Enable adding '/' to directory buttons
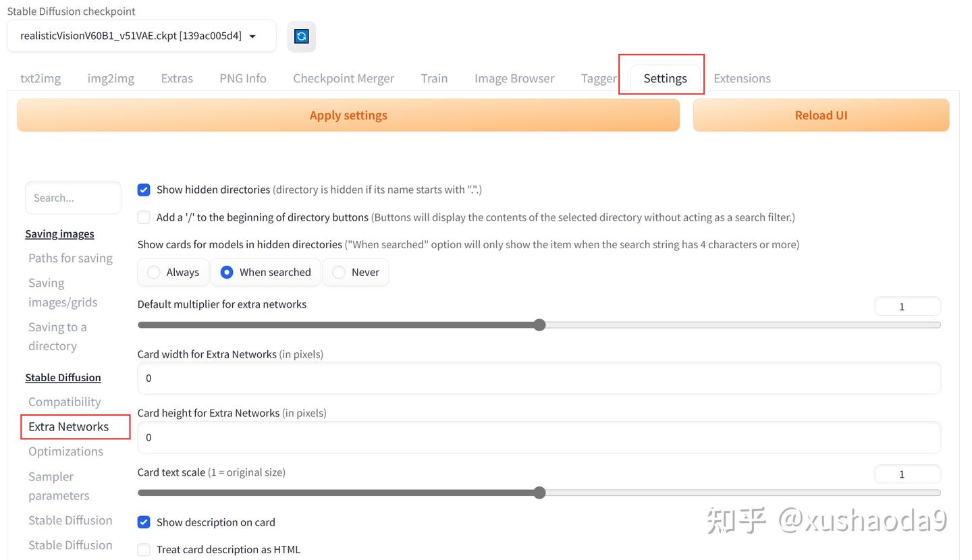972x560 pixels. tap(144, 217)
